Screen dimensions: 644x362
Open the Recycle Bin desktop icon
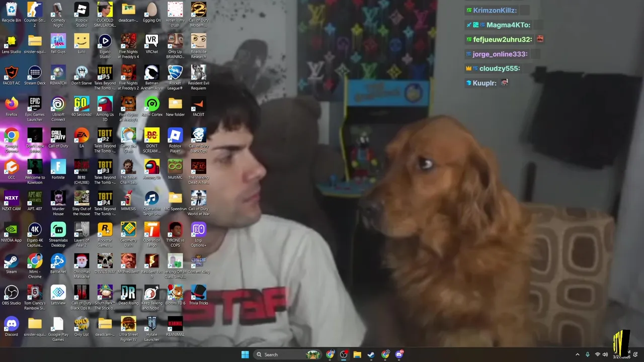point(11,13)
